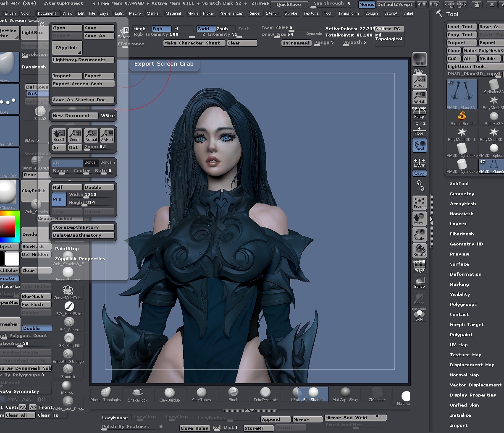Toggle Transp transparency mode

[419, 282]
